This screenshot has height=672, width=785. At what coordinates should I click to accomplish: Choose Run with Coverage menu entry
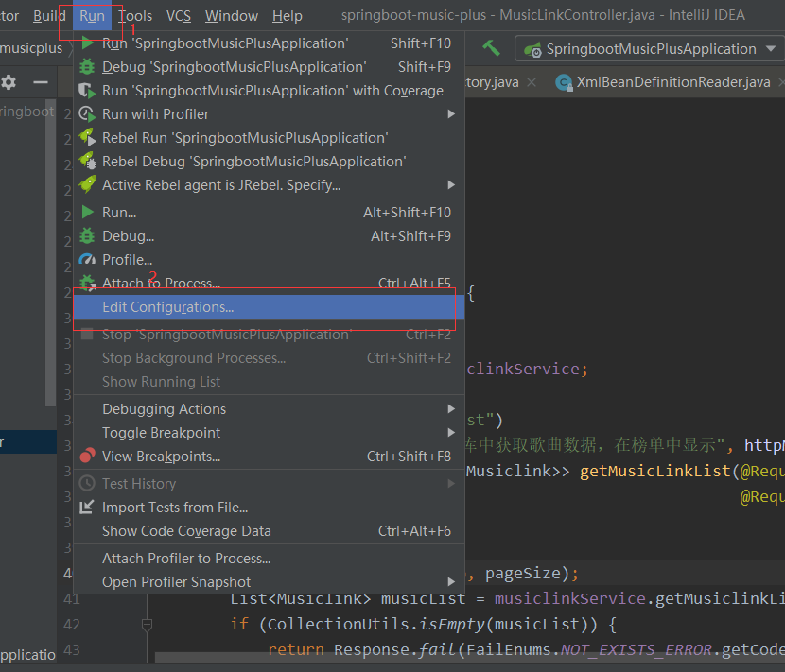point(269,91)
